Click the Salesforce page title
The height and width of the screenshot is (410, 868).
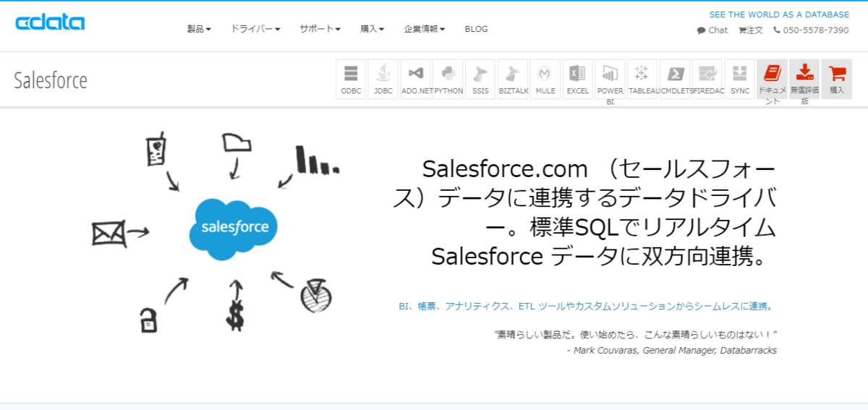click(x=51, y=80)
